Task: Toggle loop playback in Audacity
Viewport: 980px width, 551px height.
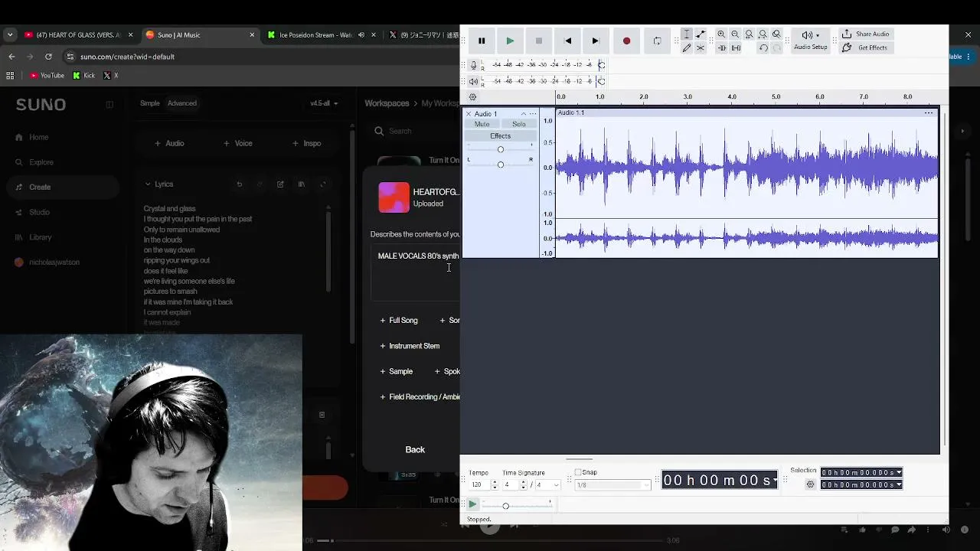Action: coord(657,41)
